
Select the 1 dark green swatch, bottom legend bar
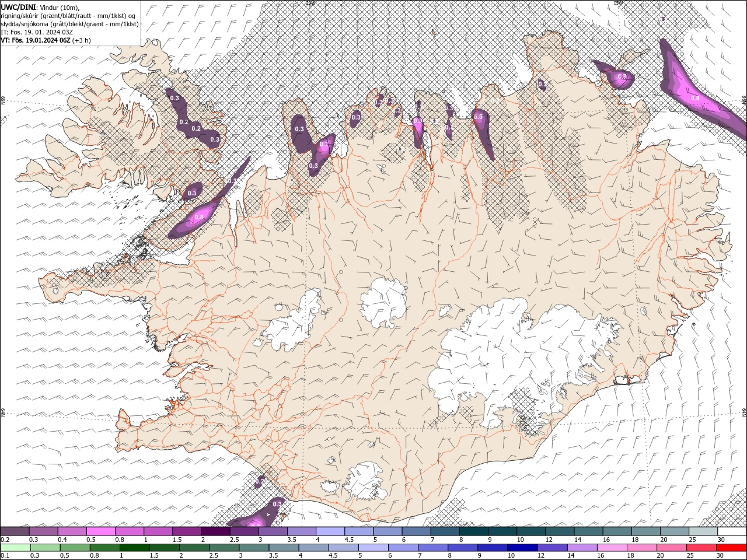point(134,548)
